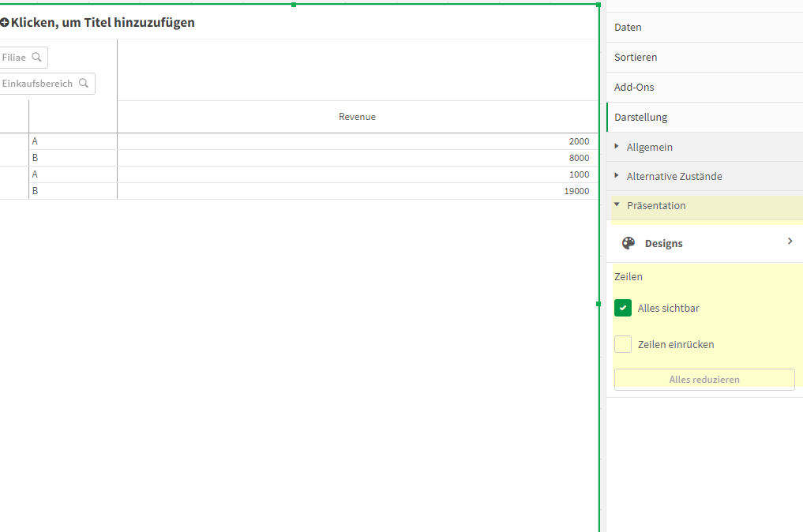Open Designs settings via the right chevron
Viewport: 803px width, 532px height.
pos(790,242)
